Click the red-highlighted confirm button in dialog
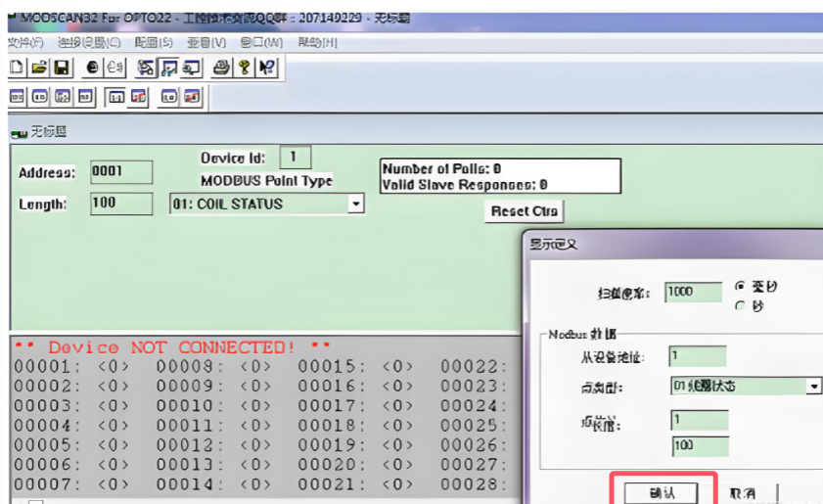The image size is (823, 504). click(x=663, y=491)
